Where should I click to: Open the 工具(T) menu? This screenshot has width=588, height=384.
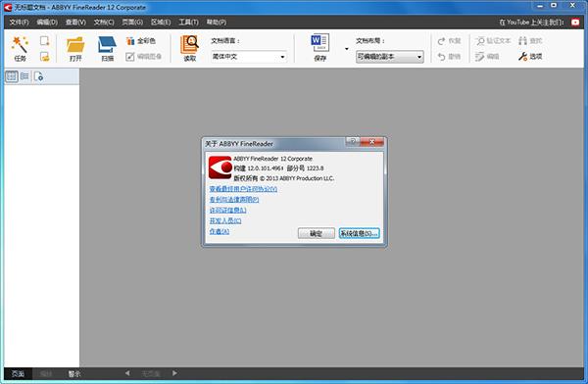[x=188, y=23]
